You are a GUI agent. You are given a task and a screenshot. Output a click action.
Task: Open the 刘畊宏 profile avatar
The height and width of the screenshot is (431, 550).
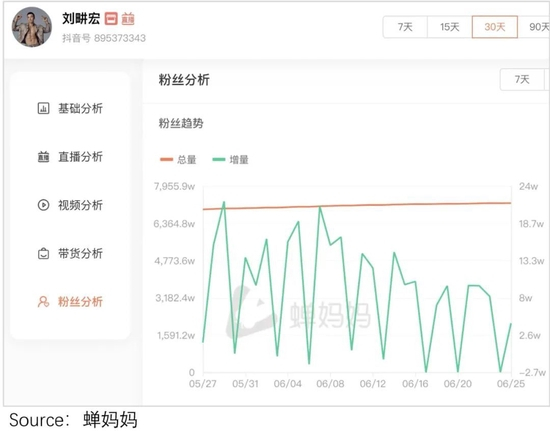point(32,27)
